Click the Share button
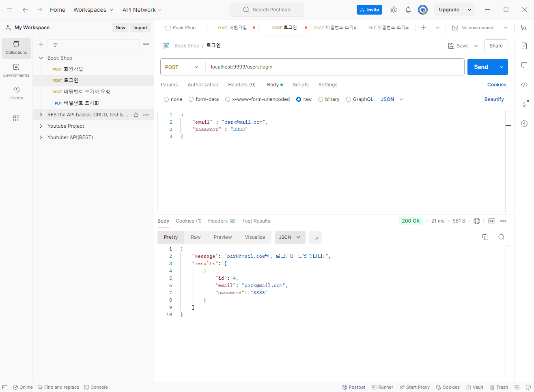534x392 pixels. click(x=496, y=46)
